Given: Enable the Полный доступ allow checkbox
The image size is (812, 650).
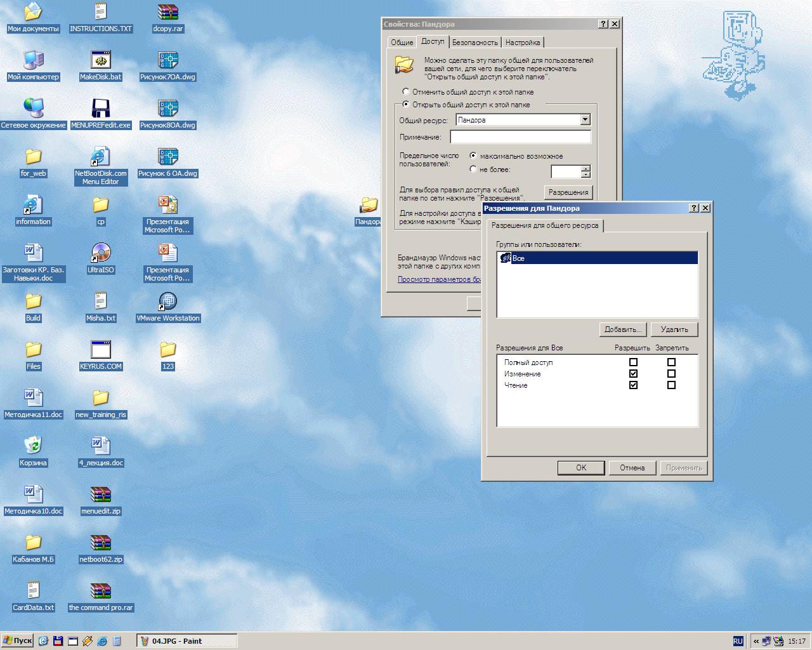Looking at the screenshot, I should (x=633, y=362).
